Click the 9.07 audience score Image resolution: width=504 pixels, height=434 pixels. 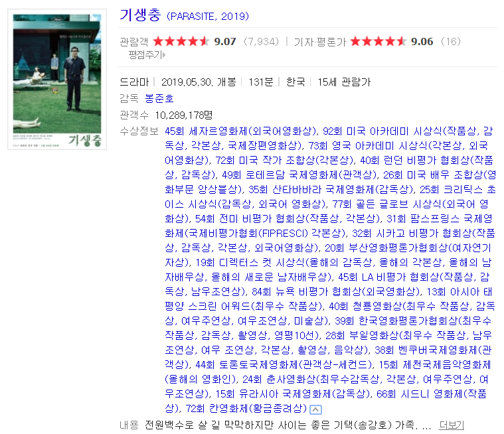point(225,41)
